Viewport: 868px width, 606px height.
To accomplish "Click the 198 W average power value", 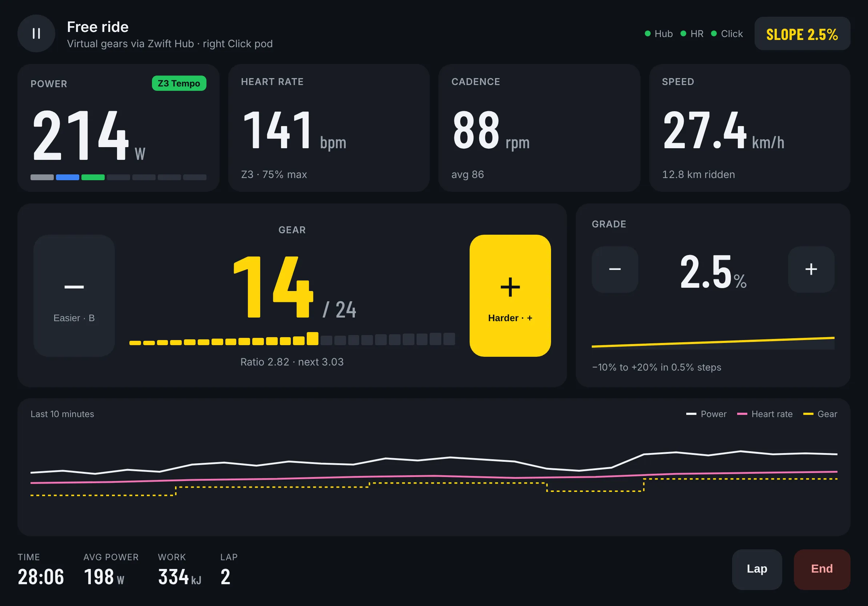I will 104,577.
